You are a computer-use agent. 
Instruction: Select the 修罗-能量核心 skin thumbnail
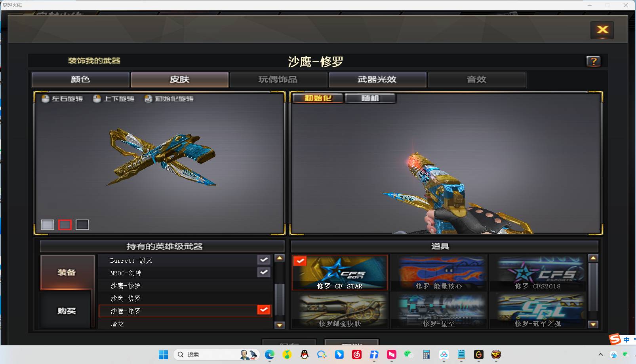[439, 273]
